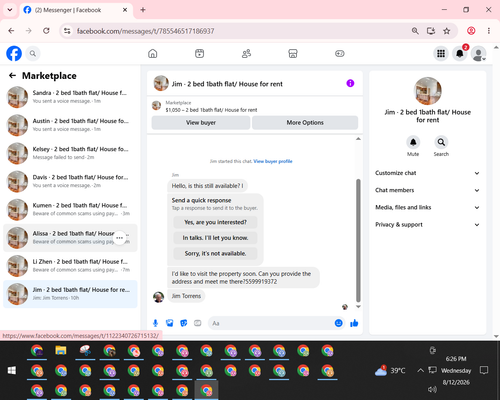Image resolution: width=500 pixels, height=400 pixels.
Task: Record a voice clip with microphone
Action: 155,323
